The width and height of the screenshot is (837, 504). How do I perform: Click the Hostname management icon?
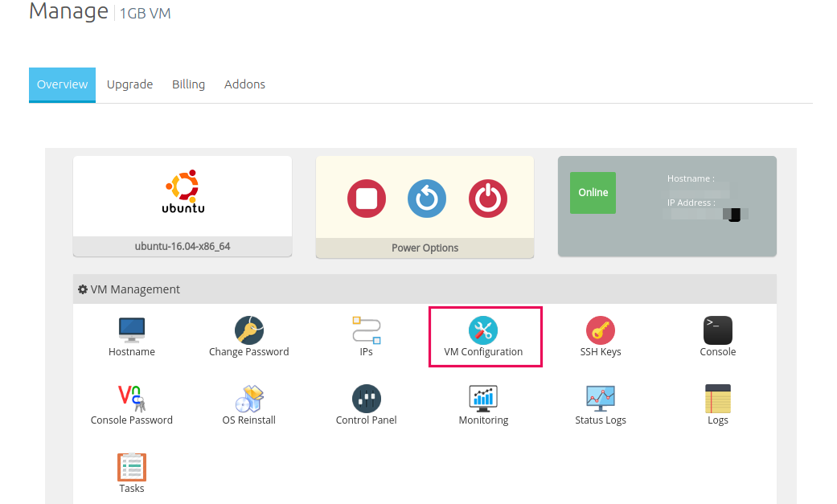point(131,335)
